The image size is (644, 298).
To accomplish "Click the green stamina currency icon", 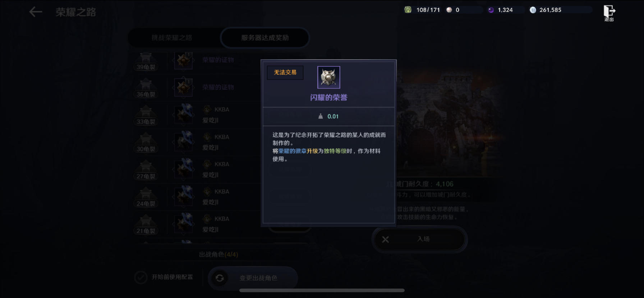I will (408, 10).
